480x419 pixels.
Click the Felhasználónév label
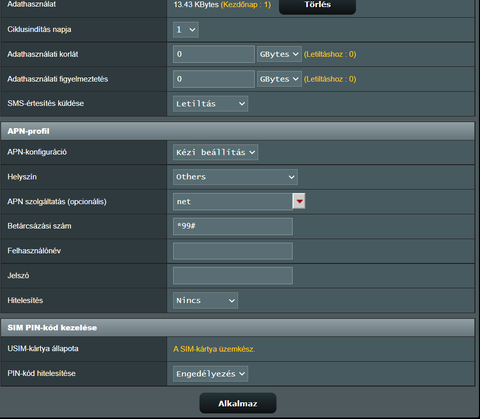(34, 251)
